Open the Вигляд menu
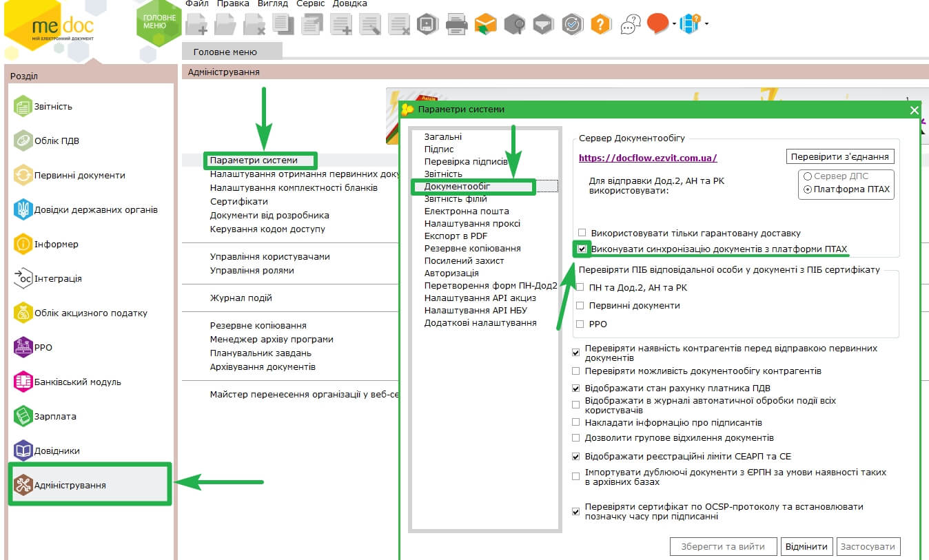The height and width of the screenshot is (560, 929). coord(272,4)
